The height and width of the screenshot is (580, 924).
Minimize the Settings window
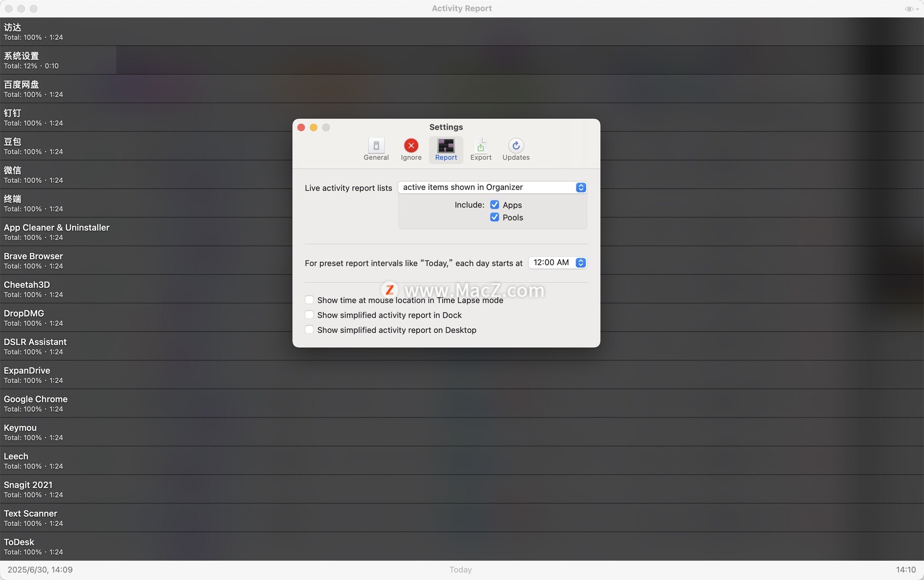[x=314, y=127]
